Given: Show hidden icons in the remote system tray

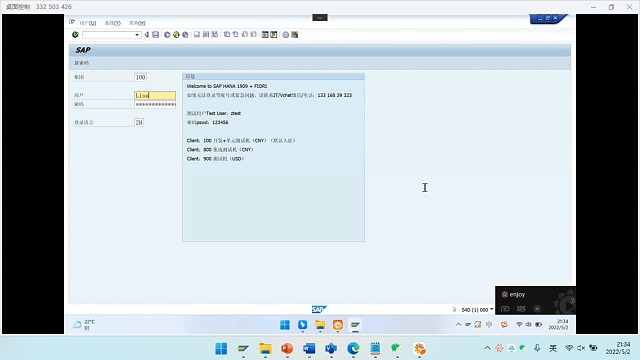Looking at the screenshot, I should tap(458, 324).
